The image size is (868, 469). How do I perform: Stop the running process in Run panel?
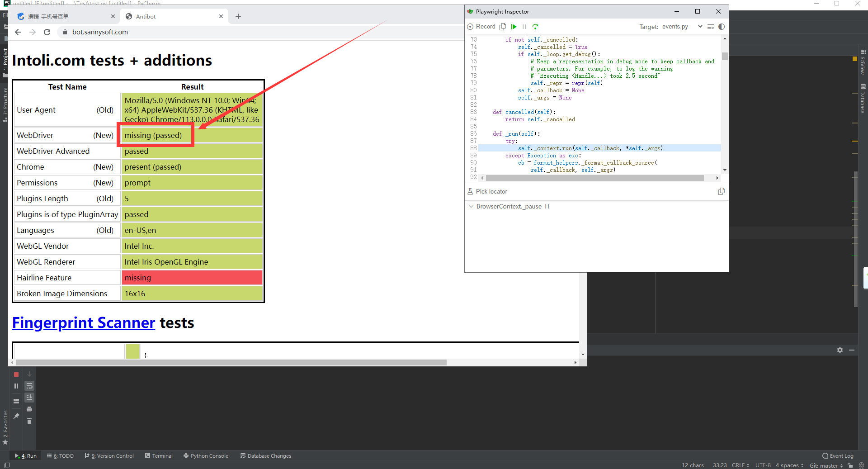coord(16,374)
